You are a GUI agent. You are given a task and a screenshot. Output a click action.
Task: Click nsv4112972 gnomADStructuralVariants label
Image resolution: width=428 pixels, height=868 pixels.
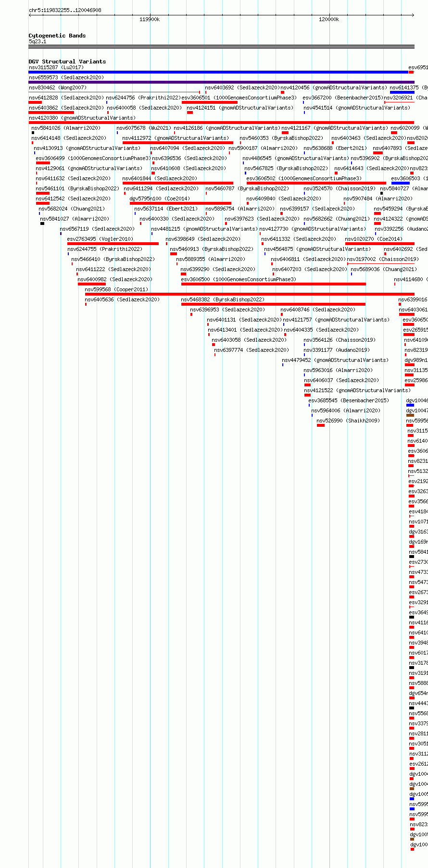coord(176,138)
